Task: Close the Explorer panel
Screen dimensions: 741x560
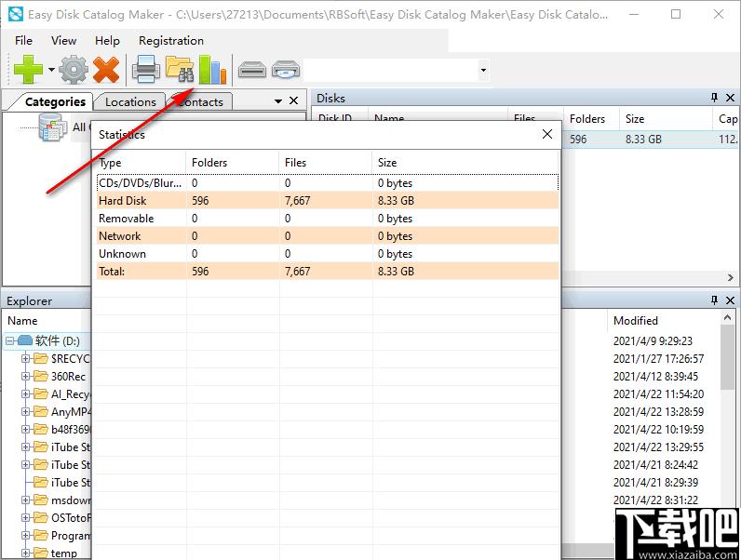Action: point(730,300)
